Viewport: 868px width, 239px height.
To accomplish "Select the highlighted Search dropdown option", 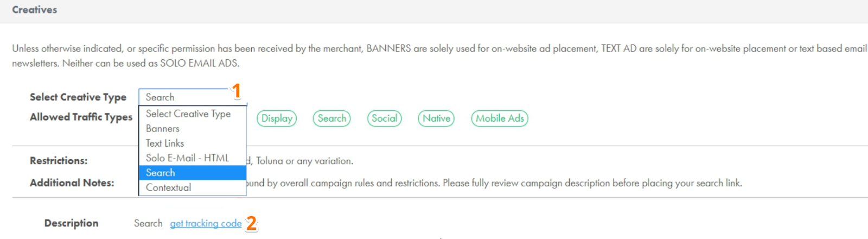I will point(161,173).
